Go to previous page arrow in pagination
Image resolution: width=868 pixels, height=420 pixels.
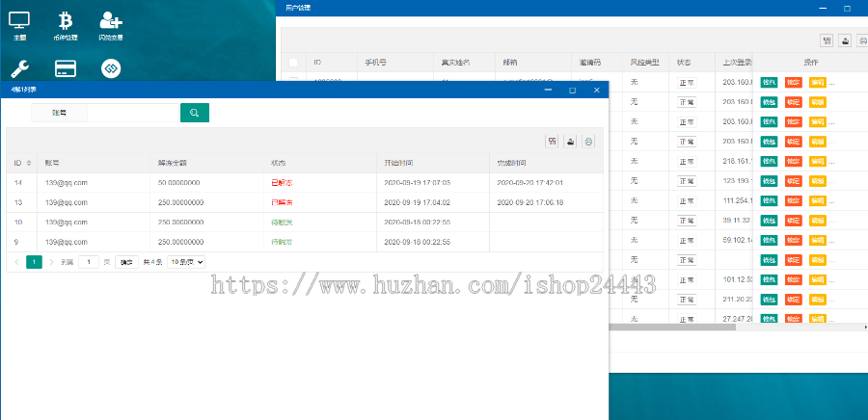coord(16,262)
